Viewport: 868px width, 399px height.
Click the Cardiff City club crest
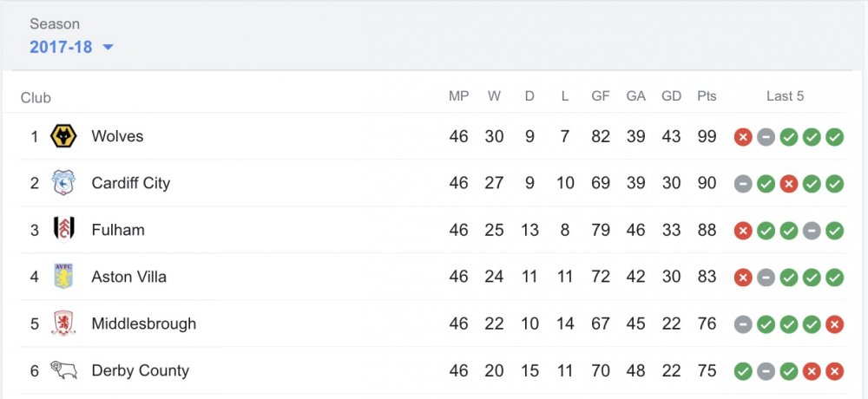tap(63, 183)
